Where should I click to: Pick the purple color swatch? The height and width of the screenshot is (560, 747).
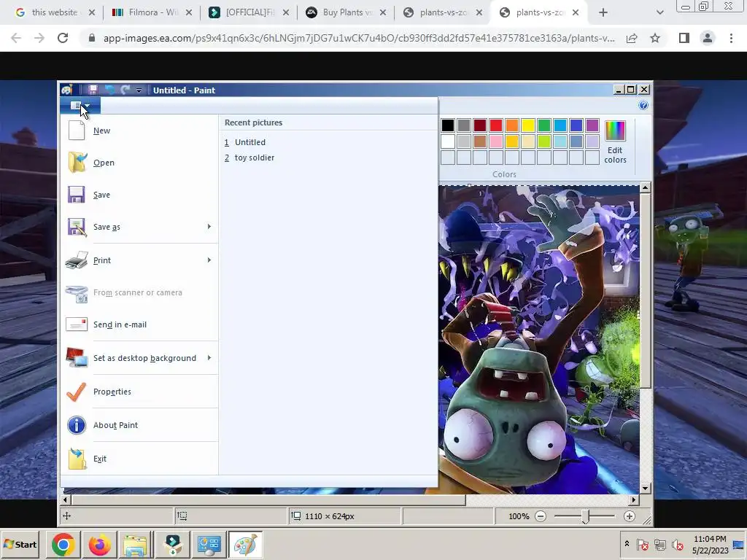click(x=592, y=125)
